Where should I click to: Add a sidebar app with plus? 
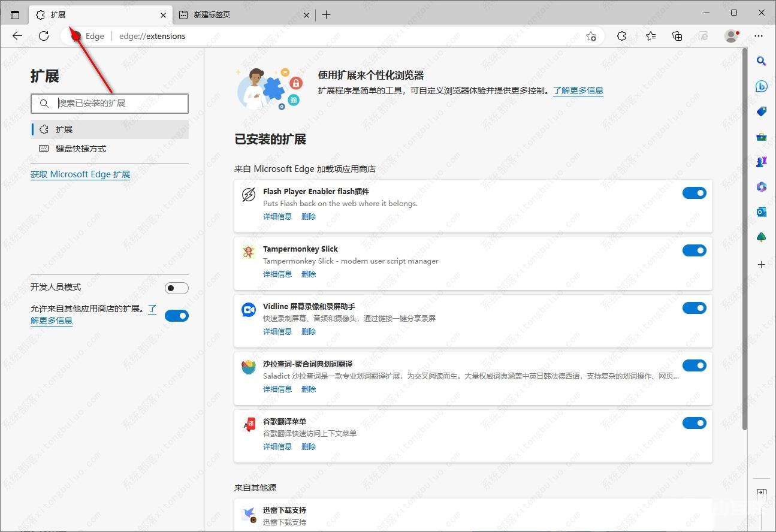coord(761,264)
